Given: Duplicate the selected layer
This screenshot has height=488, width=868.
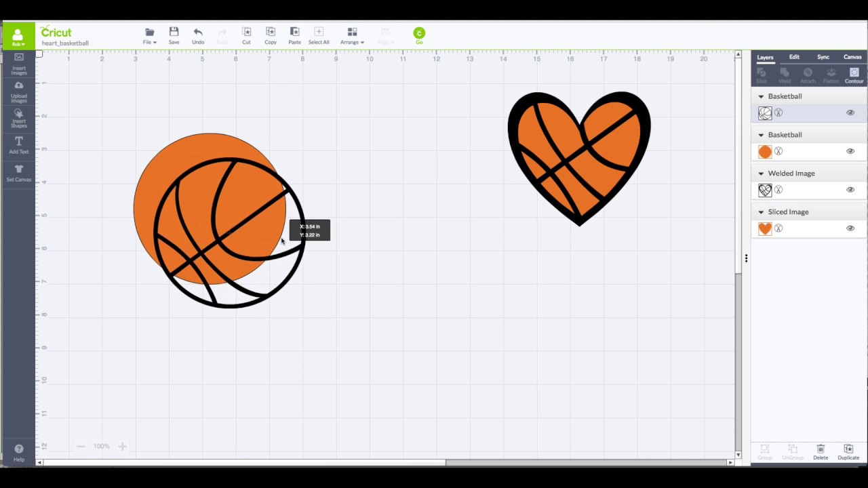Looking at the screenshot, I should (x=848, y=452).
